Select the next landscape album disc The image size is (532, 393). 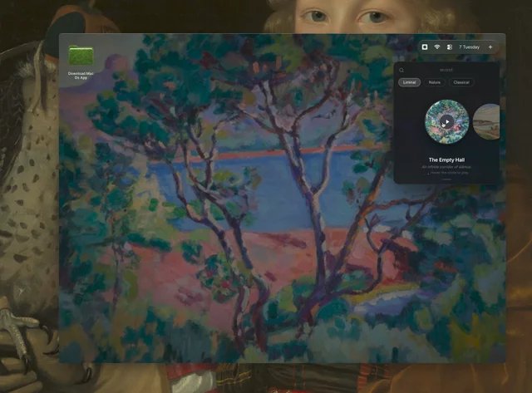click(487, 122)
